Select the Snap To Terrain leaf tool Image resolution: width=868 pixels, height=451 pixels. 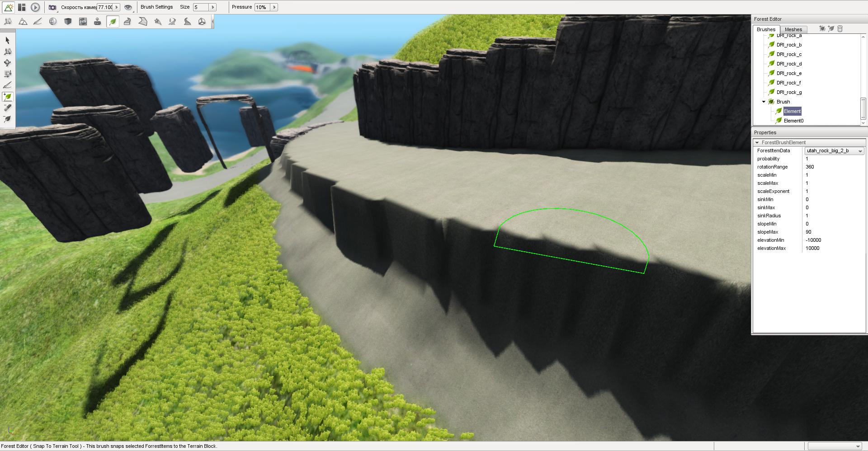pyautogui.click(x=7, y=96)
